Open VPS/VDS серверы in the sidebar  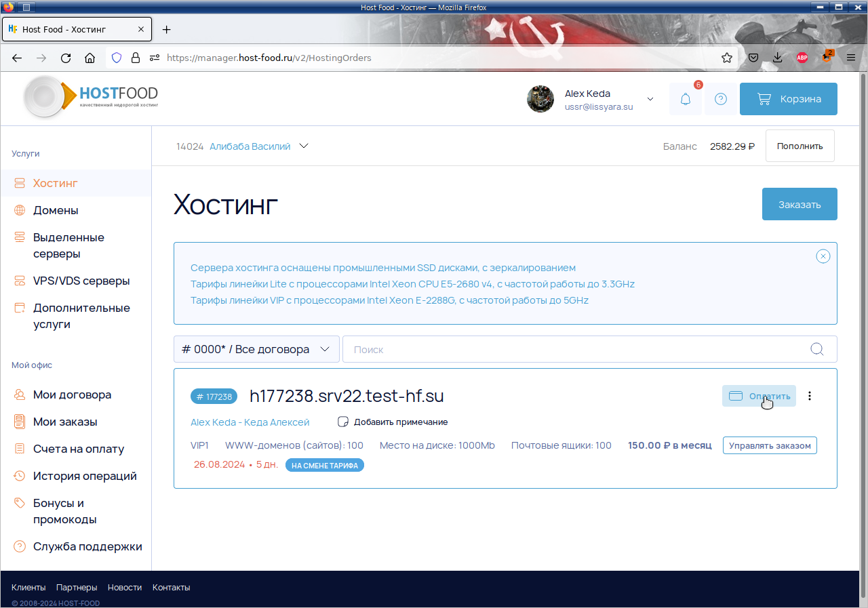[76, 281]
